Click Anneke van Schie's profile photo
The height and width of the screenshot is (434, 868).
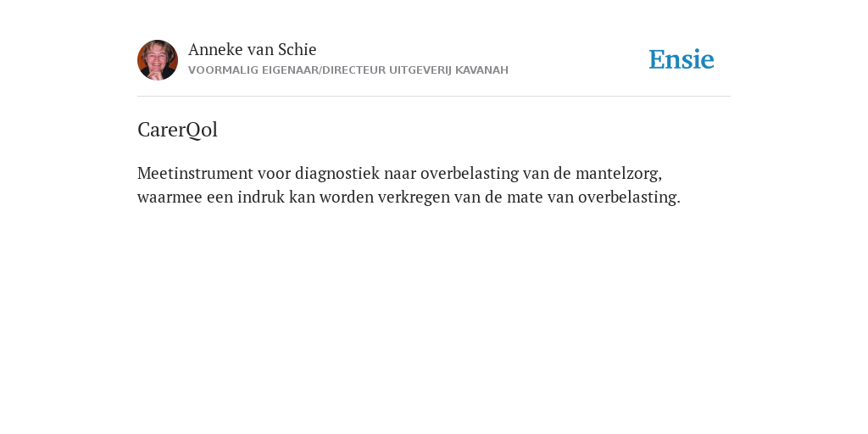pyautogui.click(x=158, y=60)
